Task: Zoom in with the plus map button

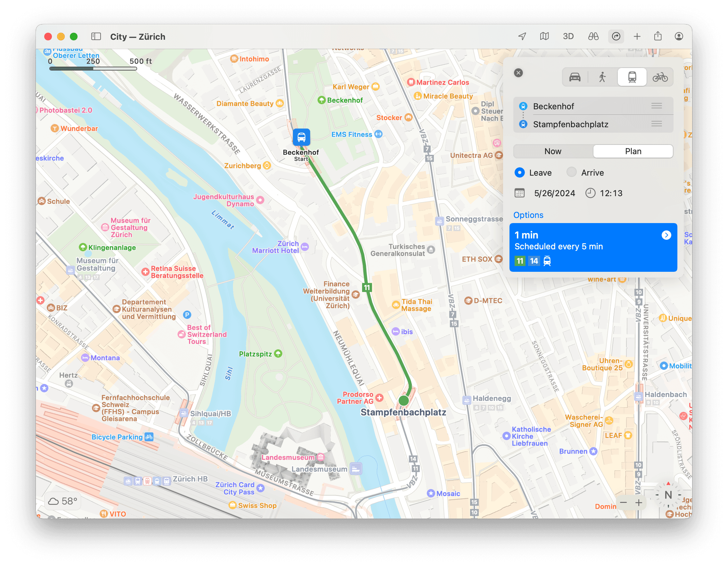Action: coord(639,502)
